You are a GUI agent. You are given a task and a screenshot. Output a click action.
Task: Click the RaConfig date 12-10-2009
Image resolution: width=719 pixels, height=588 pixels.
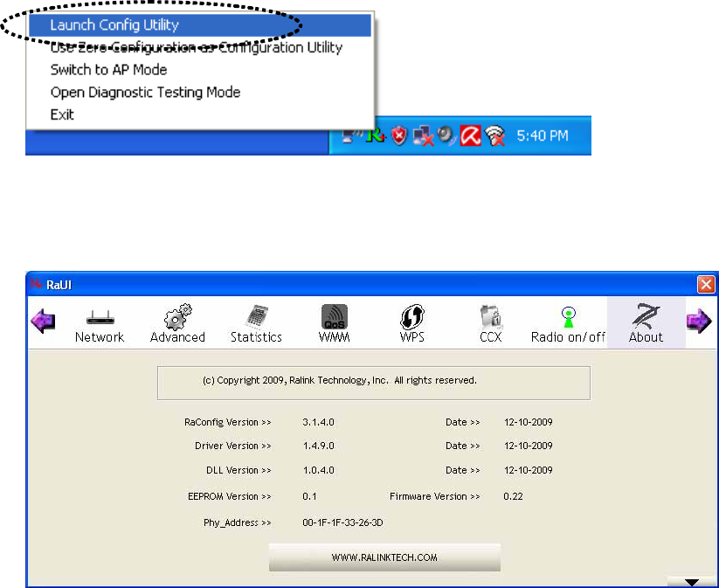[x=529, y=422]
